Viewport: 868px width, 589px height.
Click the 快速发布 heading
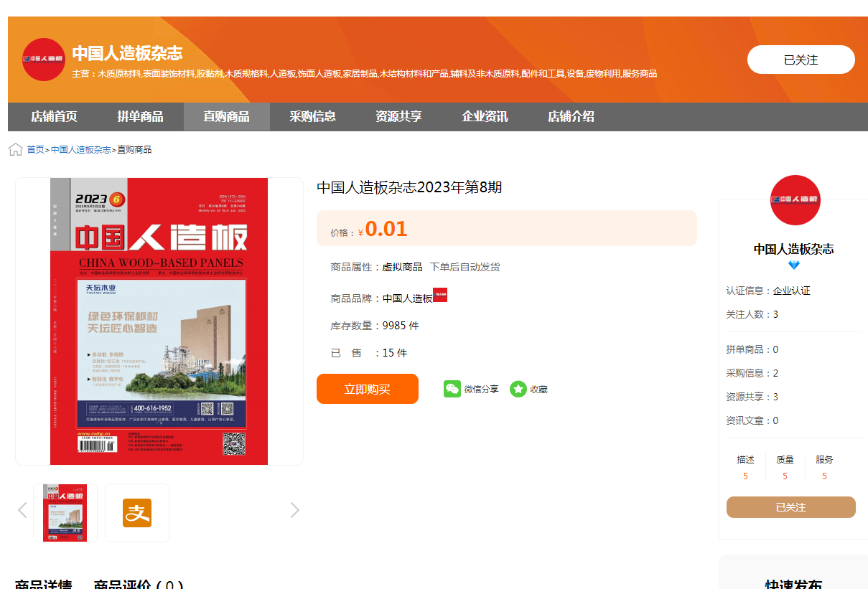793,584
